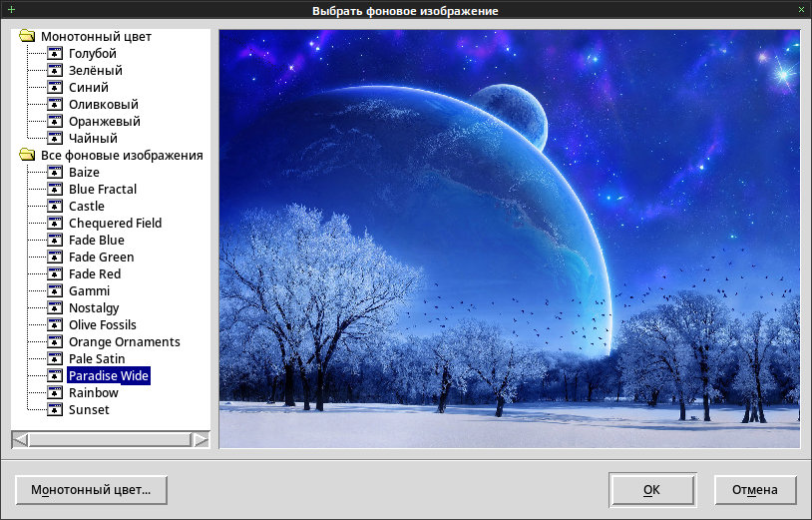Select Синий in the color list
The image size is (812, 520).
[89, 88]
